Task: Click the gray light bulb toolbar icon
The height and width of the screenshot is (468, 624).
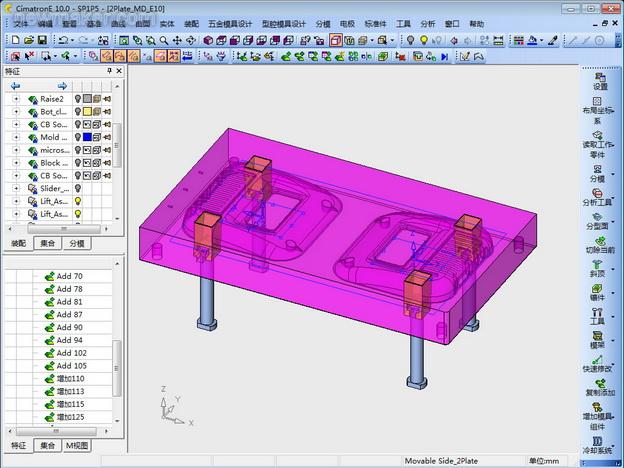Action: (x=410, y=40)
